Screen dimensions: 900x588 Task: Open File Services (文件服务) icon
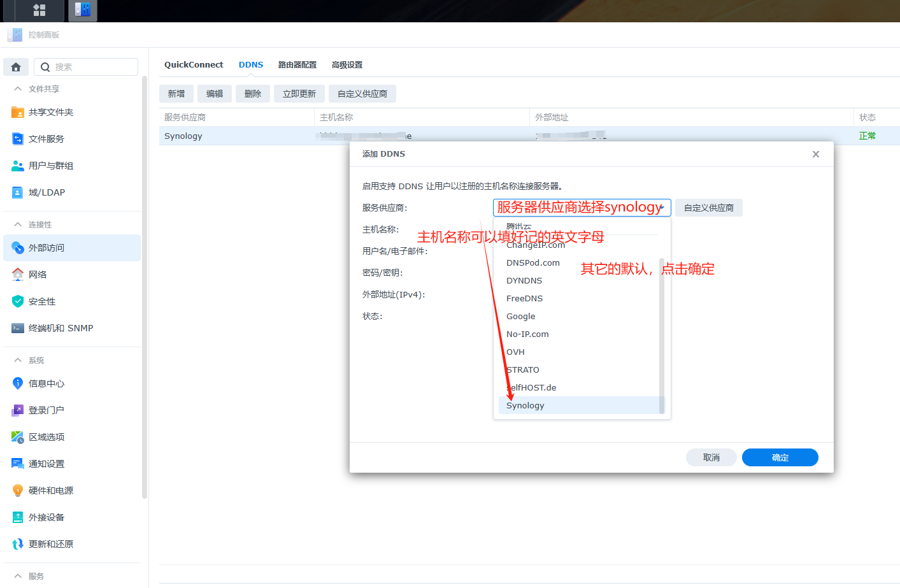[18, 139]
